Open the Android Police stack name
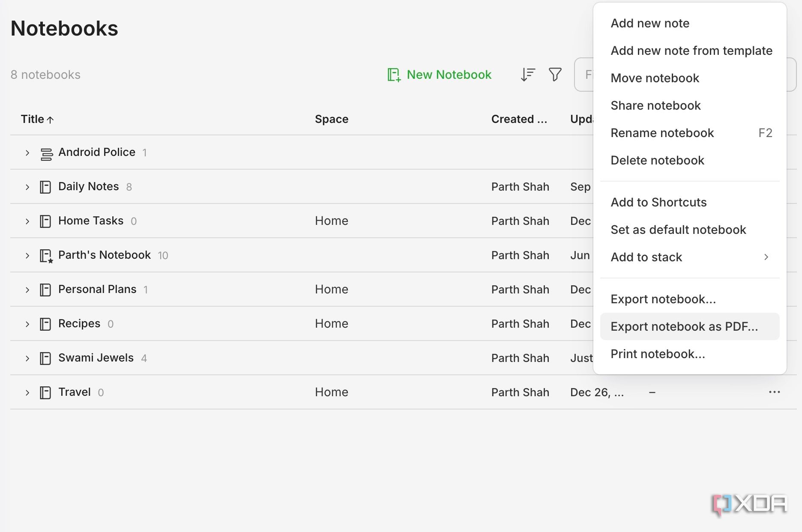Screen dimensions: 802x532 [97, 152]
